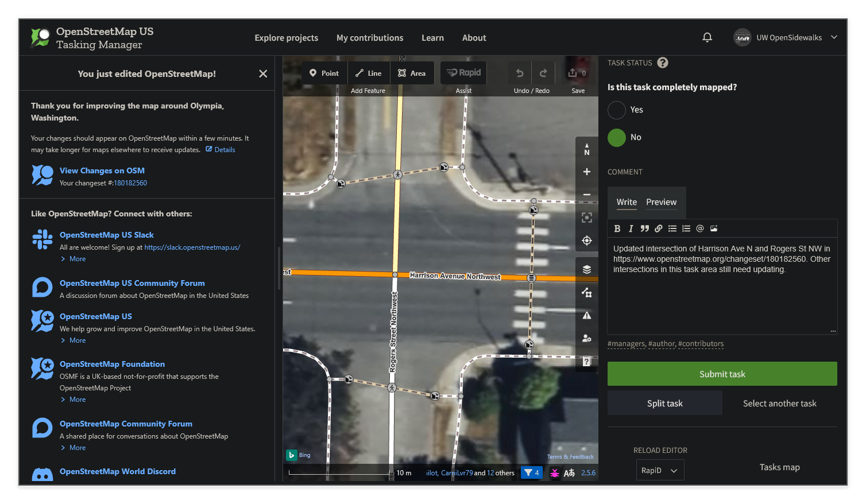The image size is (866, 504).
Task: Select Yes for task completely mapped
Action: pyautogui.click(x=616, y=110)
